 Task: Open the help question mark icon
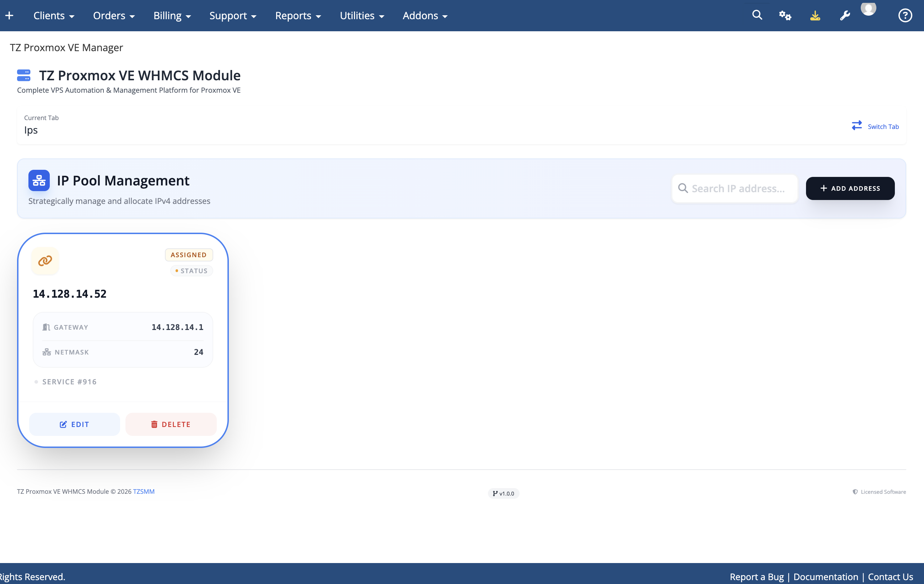coord(905,15)
